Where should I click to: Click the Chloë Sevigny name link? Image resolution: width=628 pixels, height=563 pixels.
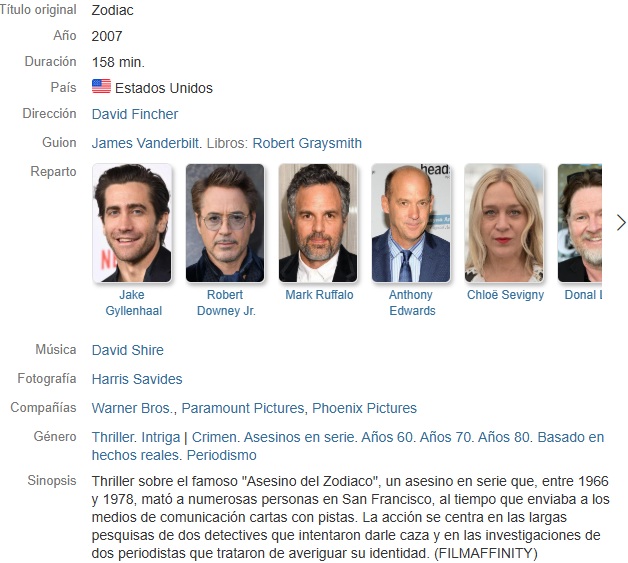pyautogui.click(x=505, y=295)
